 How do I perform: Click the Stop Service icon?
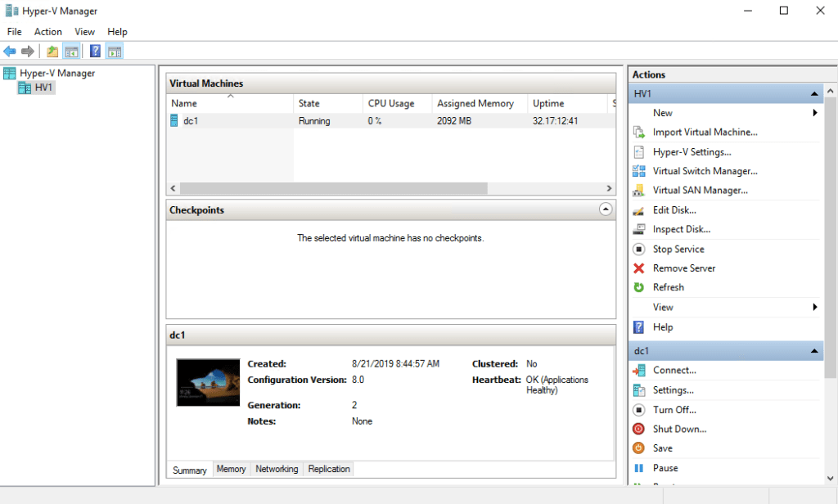[639, 249]
